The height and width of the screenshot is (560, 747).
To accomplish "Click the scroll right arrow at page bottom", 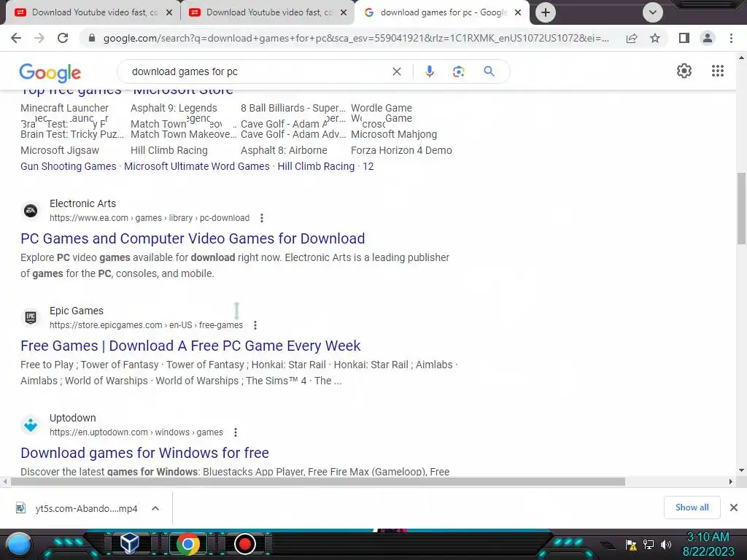I will 730,481.
